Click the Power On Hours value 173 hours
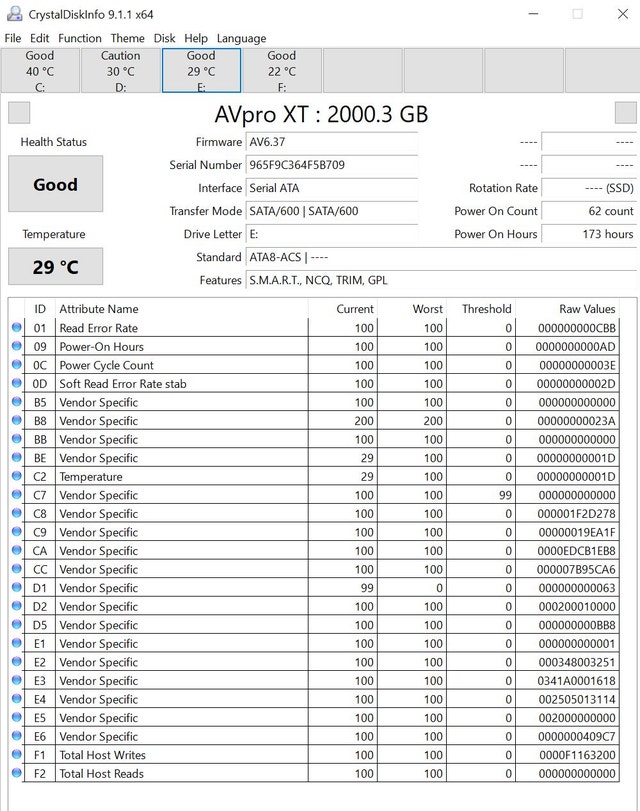The width and height of the screenshot is (640, 811). (x=589, y=234)
